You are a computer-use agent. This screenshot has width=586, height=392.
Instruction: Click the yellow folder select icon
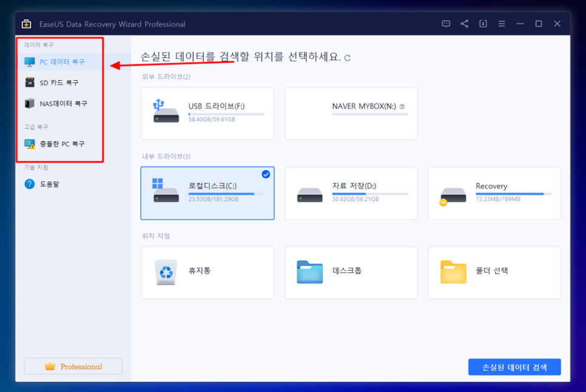pyautogui.click(x=453, y=272)
